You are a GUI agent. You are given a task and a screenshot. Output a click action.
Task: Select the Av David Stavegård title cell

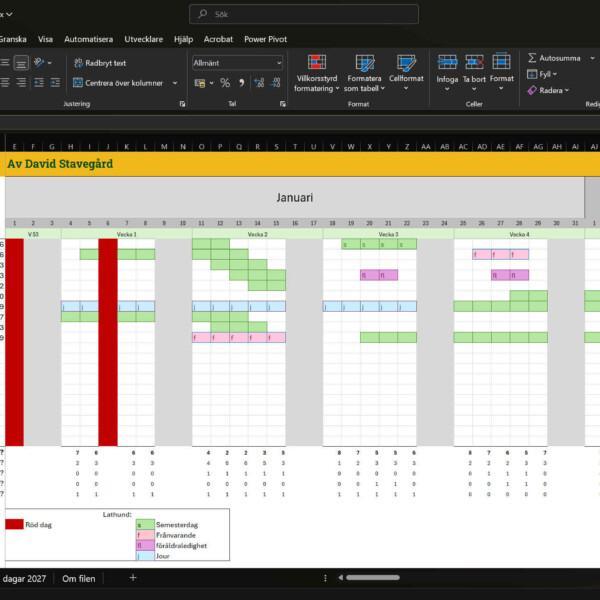click(60, 164)
